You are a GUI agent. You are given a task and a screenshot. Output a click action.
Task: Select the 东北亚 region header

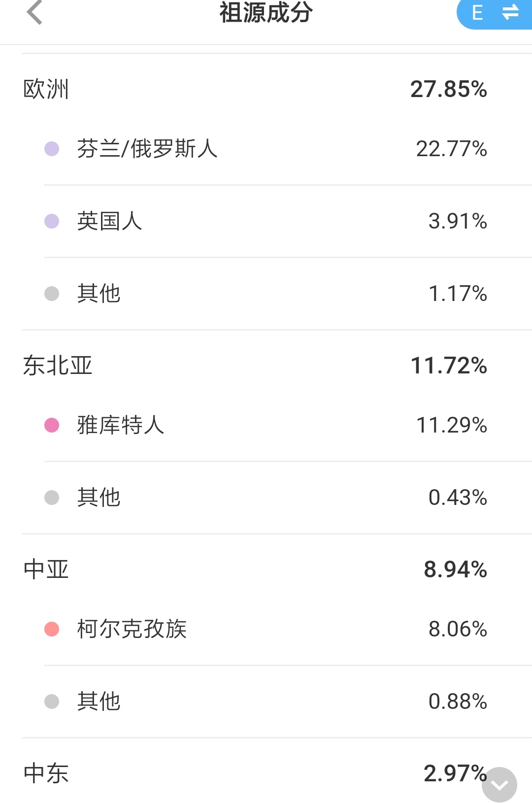(x=266, y=366)
